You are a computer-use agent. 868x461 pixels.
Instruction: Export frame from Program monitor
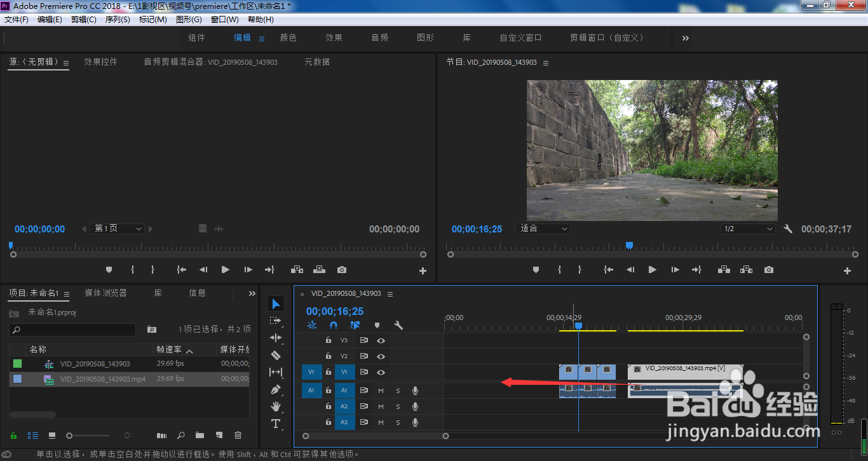769,270
